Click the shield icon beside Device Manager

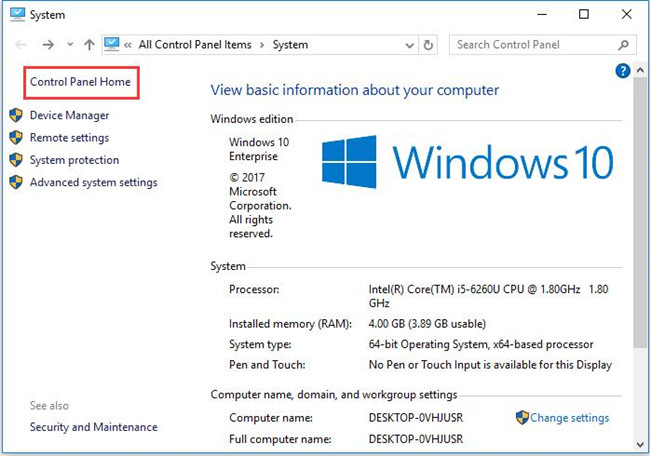tap(16, 115)
